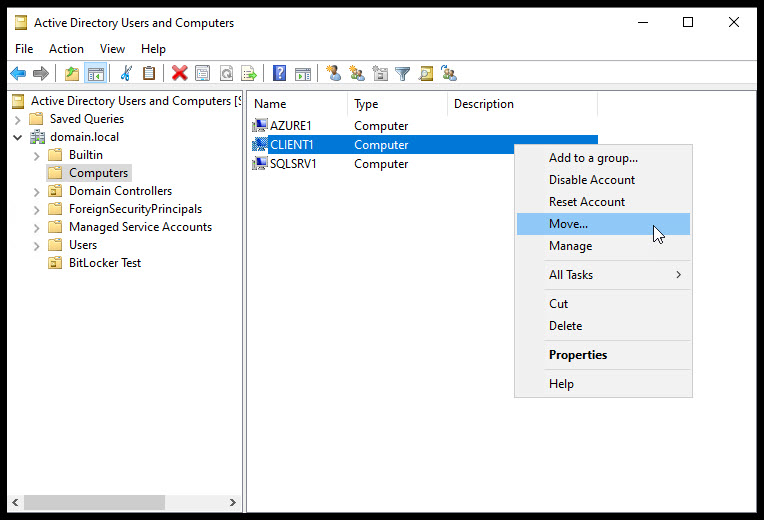Image resolution: width=764 pixels, height=520 pixels.
Task: Click the SQLSRV1 computer icon
Action: tap(260, 163)
